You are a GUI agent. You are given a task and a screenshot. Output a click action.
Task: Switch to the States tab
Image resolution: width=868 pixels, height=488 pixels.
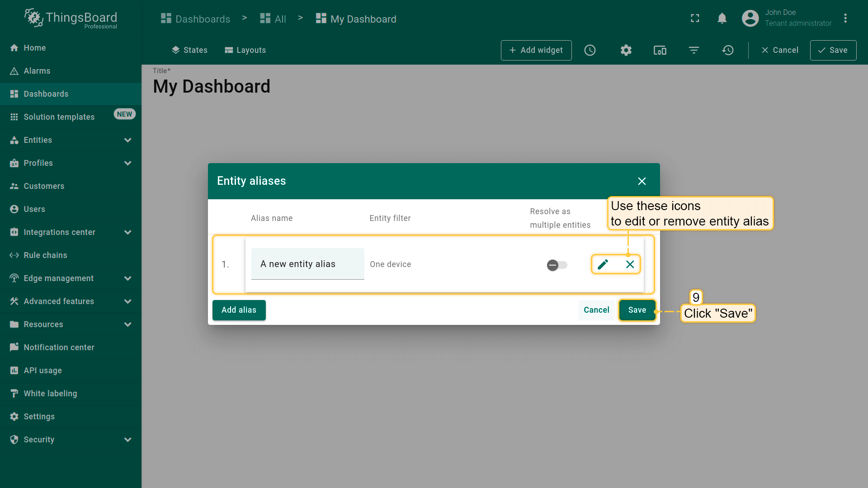pos(189,50)
